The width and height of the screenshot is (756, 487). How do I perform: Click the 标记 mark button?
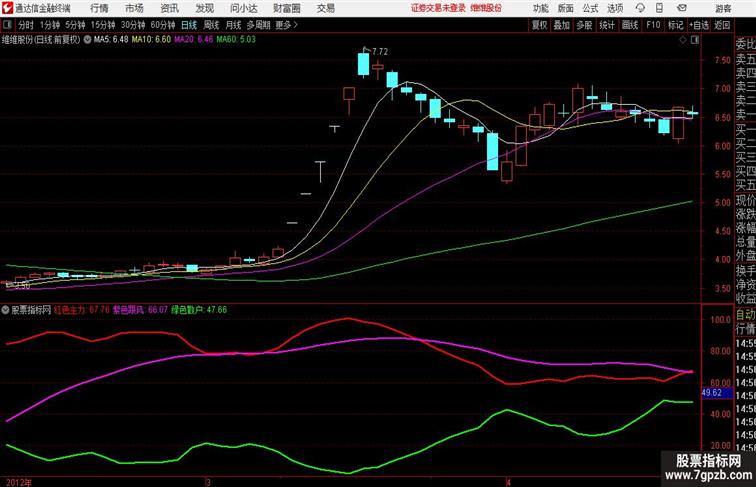pos(675,25)
